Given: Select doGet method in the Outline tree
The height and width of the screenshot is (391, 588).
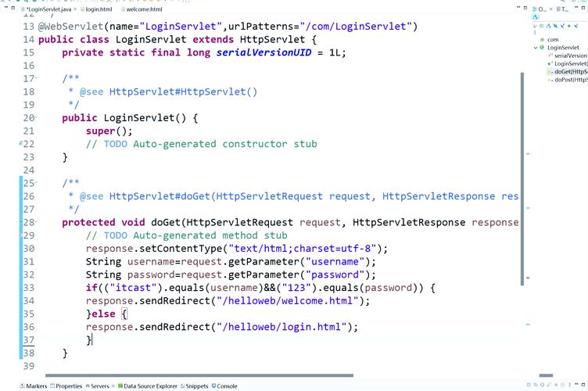Looking at the screenshot, I should coord(570,72).
